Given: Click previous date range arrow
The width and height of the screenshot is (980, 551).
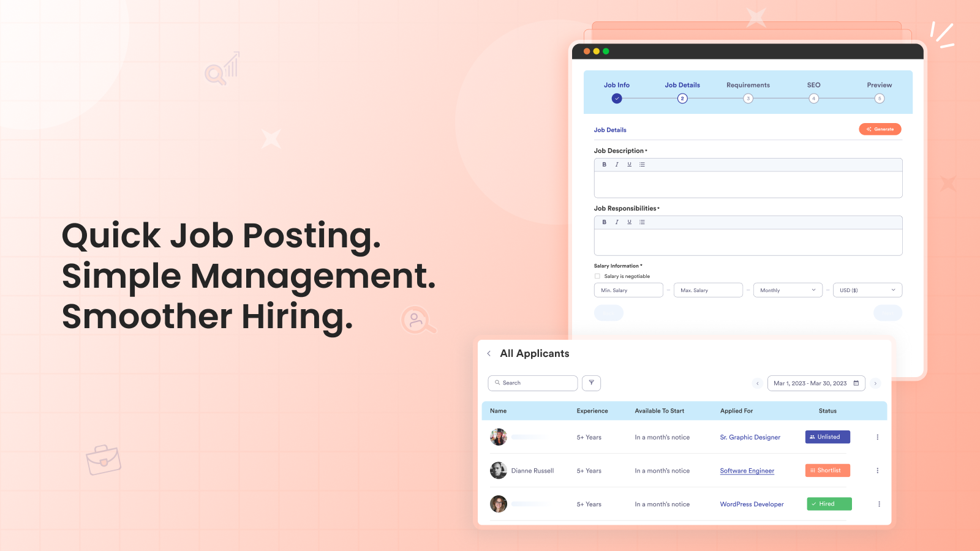Looking at the screenshot, I should 758,383.
